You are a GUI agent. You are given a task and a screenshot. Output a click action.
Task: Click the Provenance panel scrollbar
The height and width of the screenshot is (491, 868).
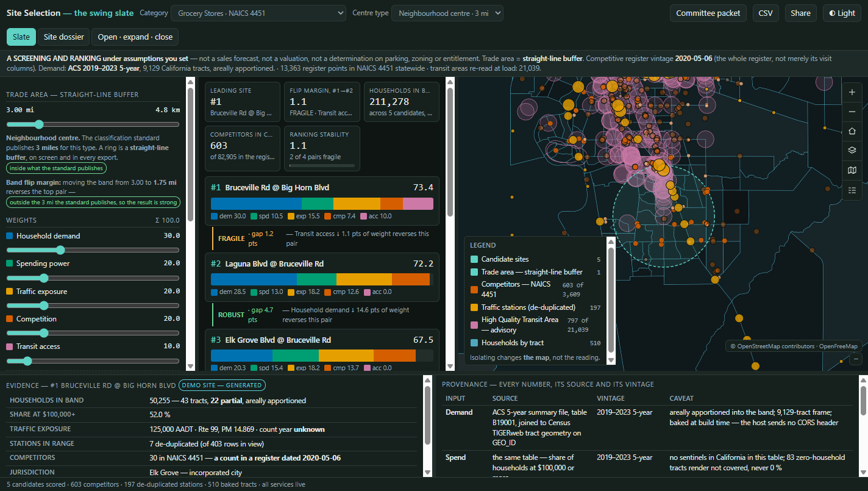coord(864,427)
